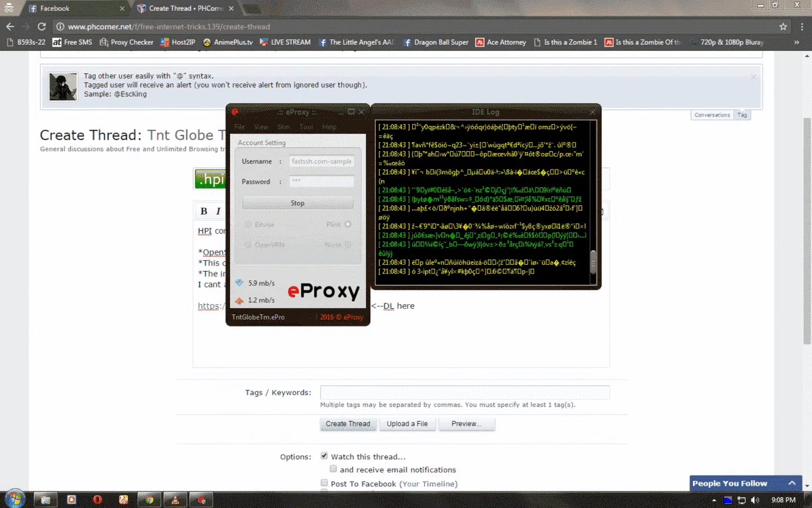Viewport: 812px width, 508px height.
Task: Open eProxy Tool menu
Action: (x=306, y=127)
